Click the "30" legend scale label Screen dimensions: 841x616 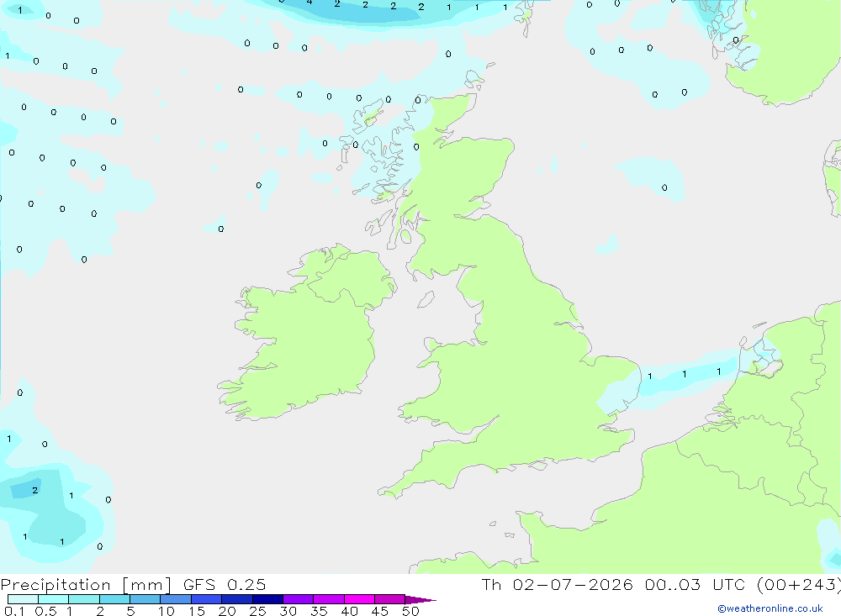288,611
